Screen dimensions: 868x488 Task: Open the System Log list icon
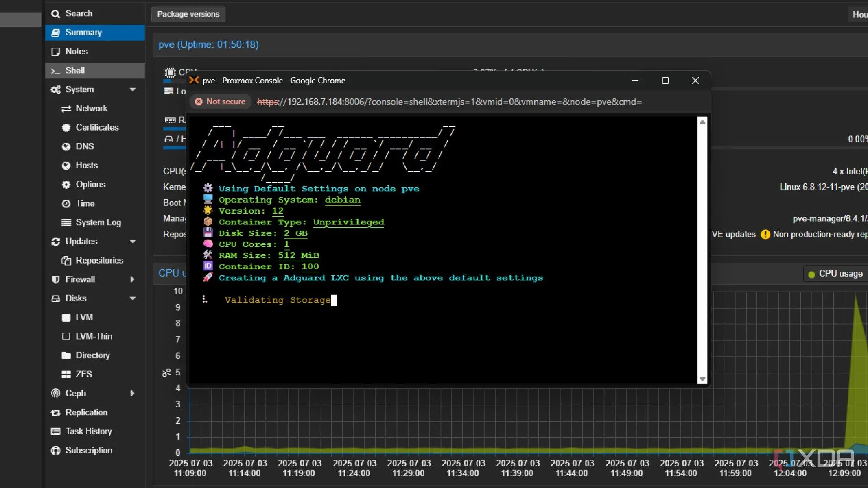66,222
